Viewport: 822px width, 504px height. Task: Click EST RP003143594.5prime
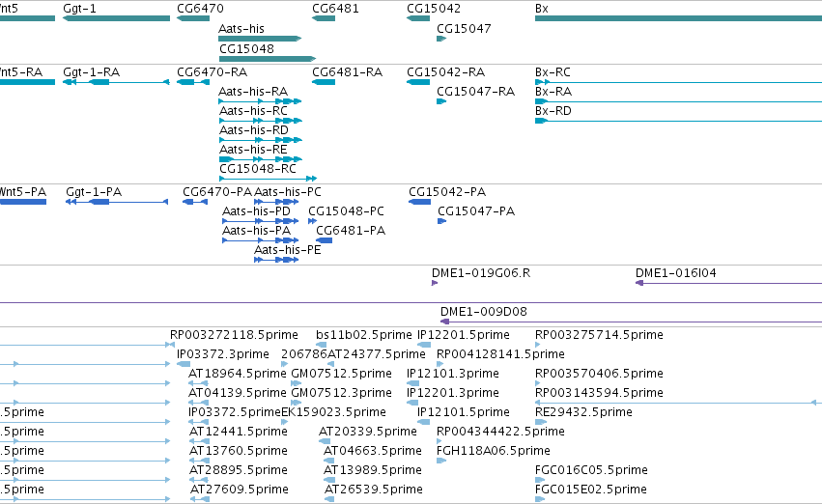point(599,393)
